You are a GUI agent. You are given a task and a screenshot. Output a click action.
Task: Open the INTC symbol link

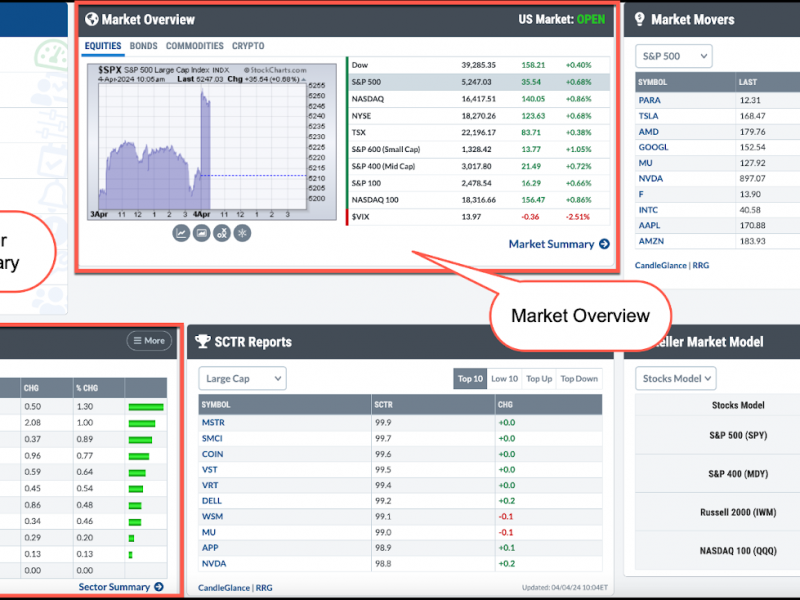(x=648, y=210)
